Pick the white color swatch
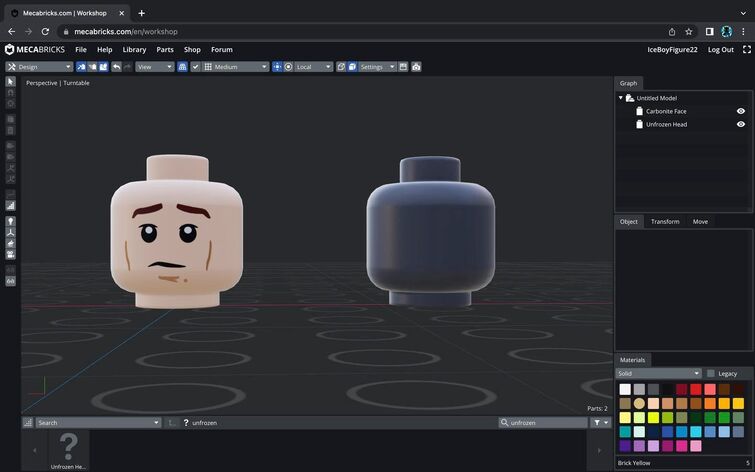This screenshot has width=755, height=472. pos(625,389)
